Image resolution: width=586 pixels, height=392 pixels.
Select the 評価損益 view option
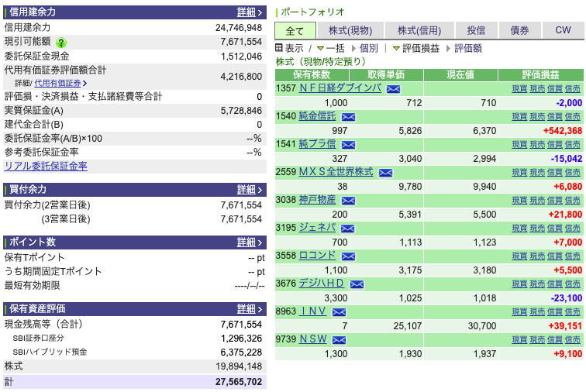[x=421, y=48]
